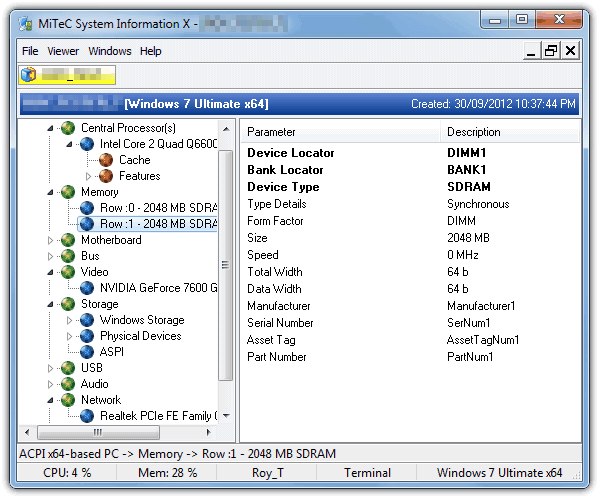Click the Parameter column header
Image resolution: width=599 pixels, height=497 pixels.
(x=340, y=132)
